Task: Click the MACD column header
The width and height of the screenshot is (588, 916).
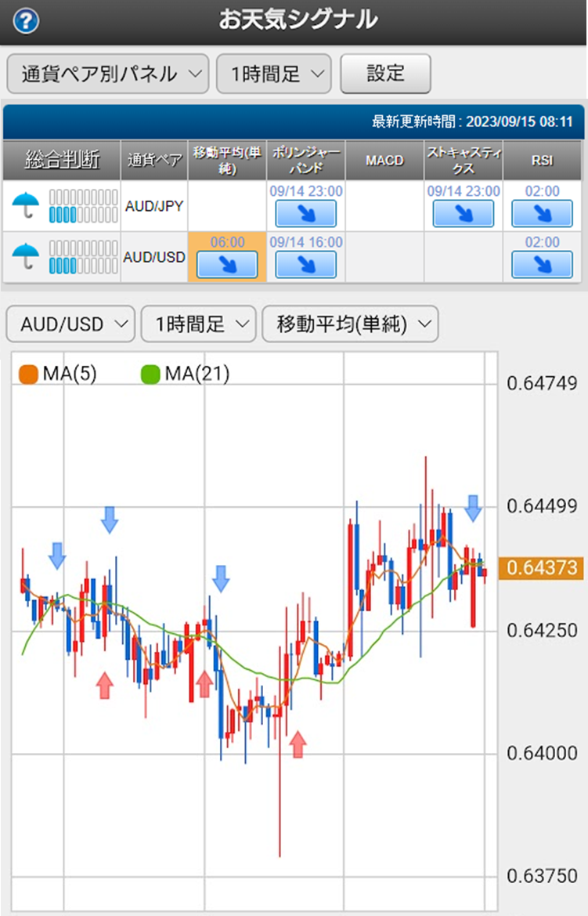Action: (x=384, y=160)
